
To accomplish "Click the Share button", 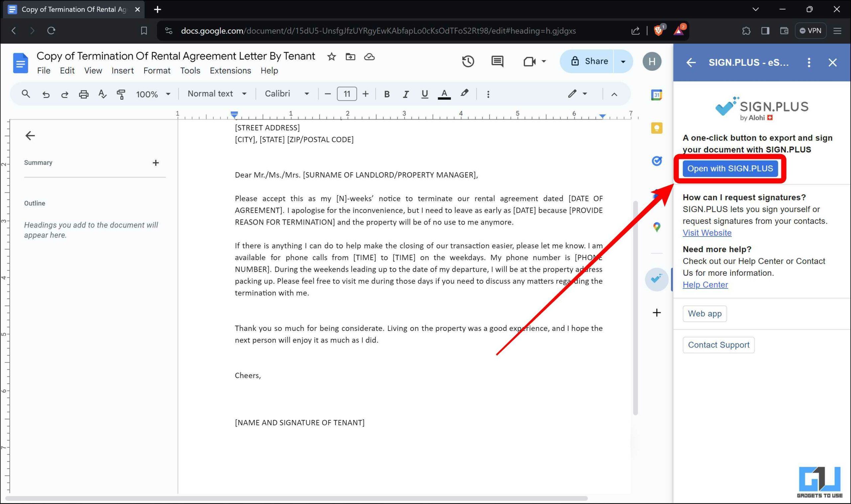I will coord(587,61).
